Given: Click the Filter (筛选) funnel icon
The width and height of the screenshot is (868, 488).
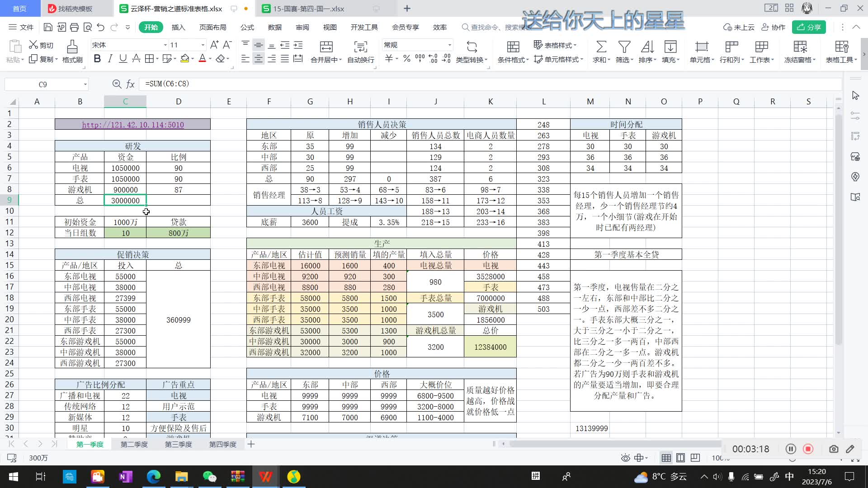Looking at the screenshot, I should tap(624, 47).
